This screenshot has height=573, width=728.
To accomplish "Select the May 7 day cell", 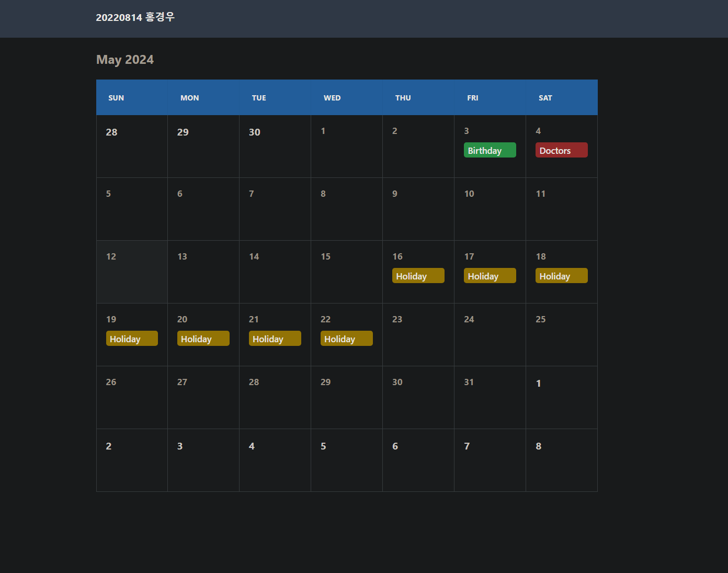I will click(x=275, y=209).
